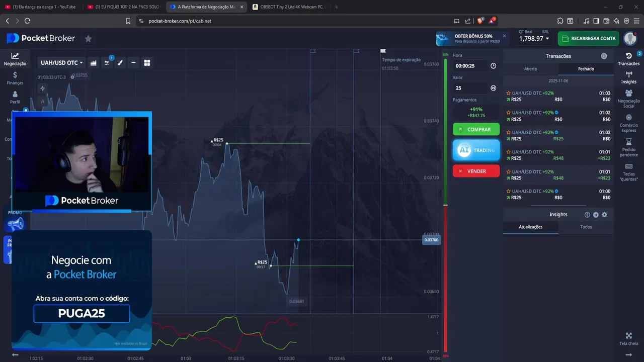Switch to Ela dança eu danço YouTube tab
This screenshot has height=362, width=644.
(x=41, y=7)
